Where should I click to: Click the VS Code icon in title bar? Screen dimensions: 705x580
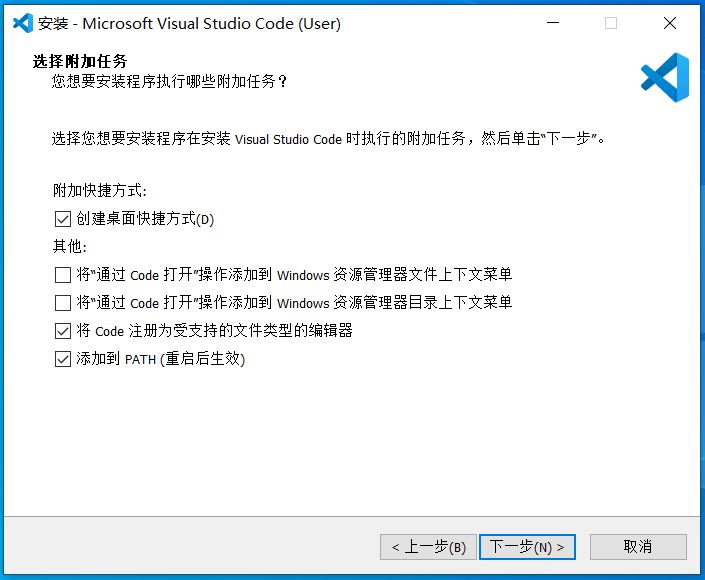pyautogui.click(x=24, y=23)
